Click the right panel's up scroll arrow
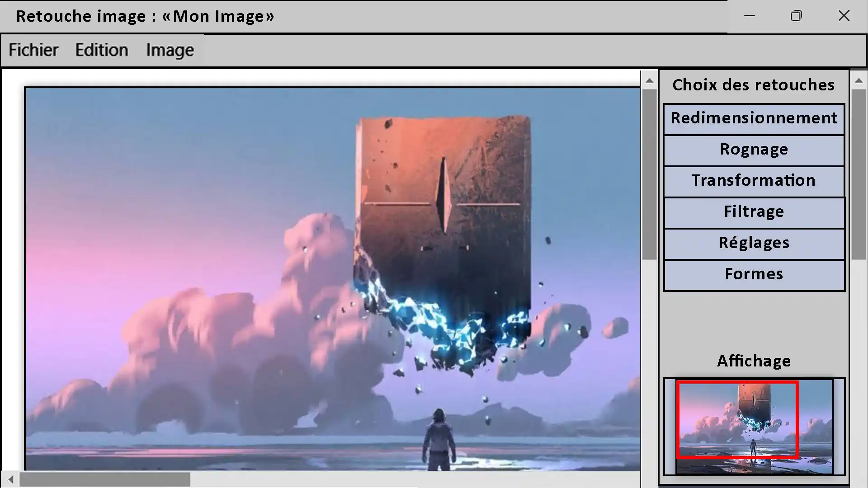Screen dimensions: 868x488 (859, 80)
